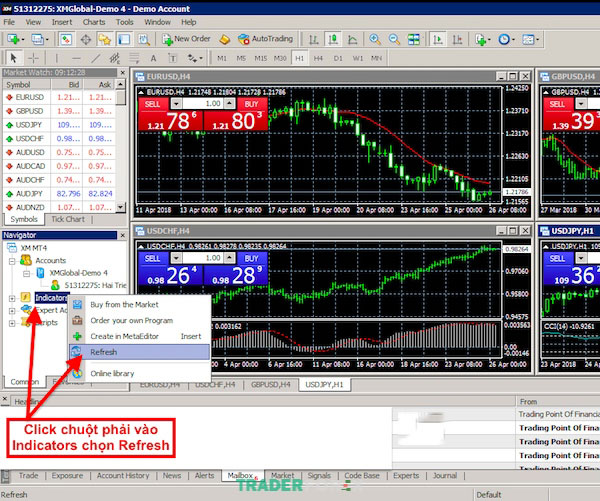Switch to candlestick chart icon
Viewport: 600px width, 501px height.
click(333, 39)
